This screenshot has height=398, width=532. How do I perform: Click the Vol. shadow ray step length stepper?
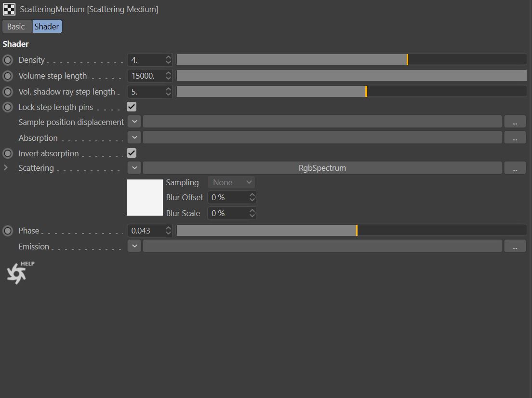coord(168,92)
